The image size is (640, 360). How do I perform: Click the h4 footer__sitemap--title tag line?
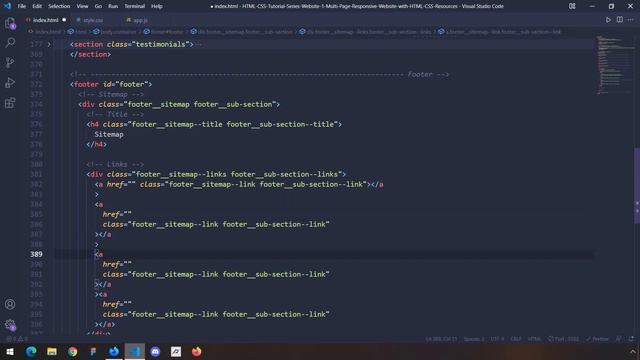click(x=214, y=124)
